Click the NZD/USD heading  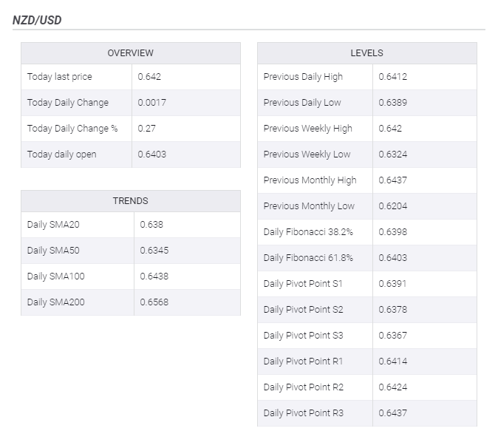[x=37, y=21]
